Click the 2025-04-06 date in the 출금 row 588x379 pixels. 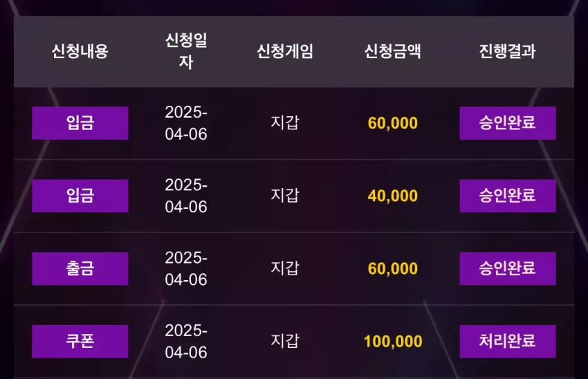click(186, 268)
